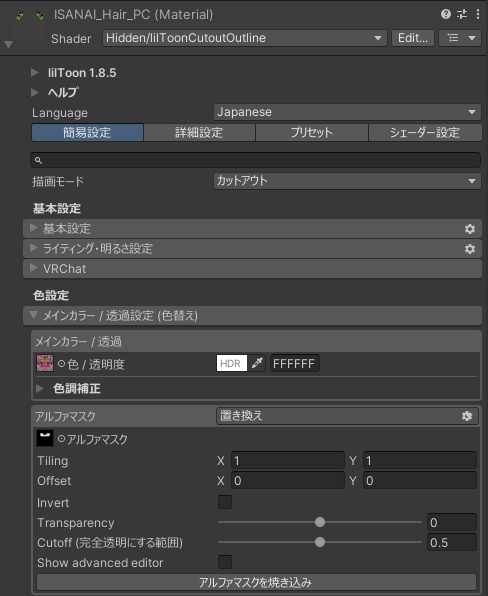
Task: Switch to 詳細設定 tab
Action: pyautogui.click(x=199, y=132)
